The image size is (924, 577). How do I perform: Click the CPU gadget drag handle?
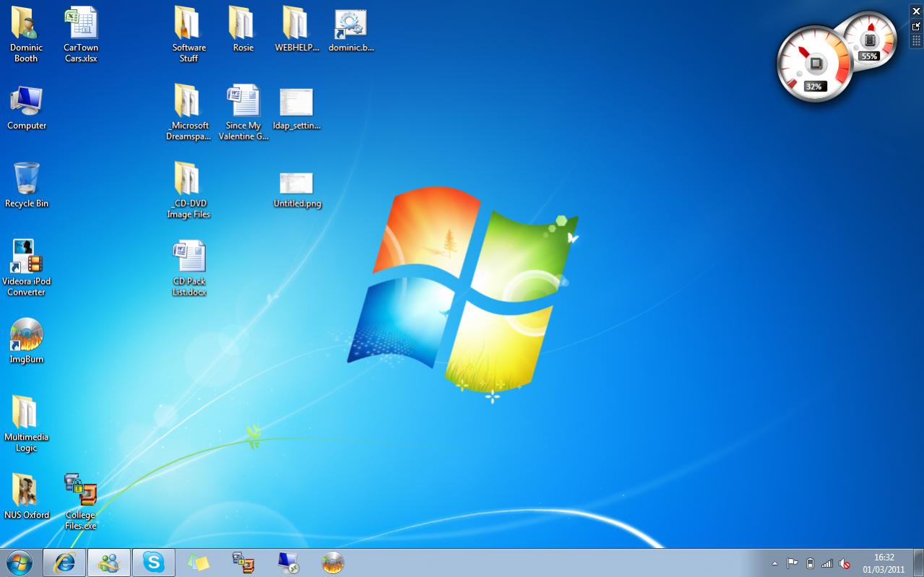pyautogui.click(x=917, y=40)
